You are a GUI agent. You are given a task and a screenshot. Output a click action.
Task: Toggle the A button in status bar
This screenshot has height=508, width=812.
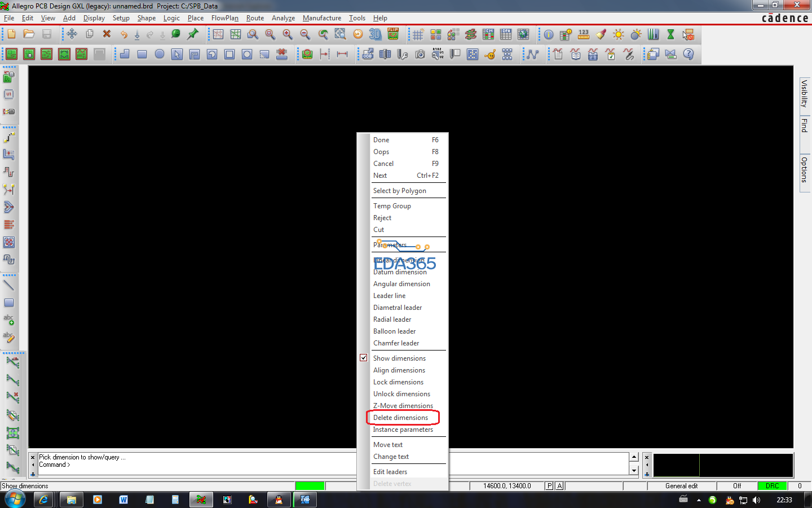tap(559, 485)
